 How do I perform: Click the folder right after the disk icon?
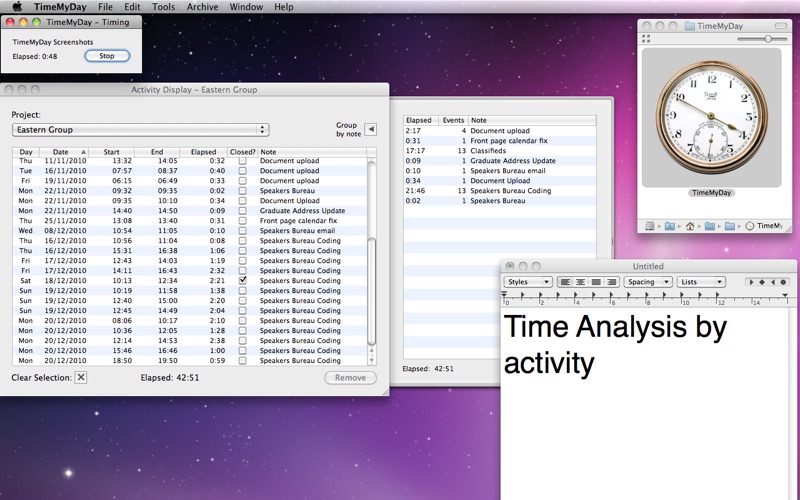click(669, 226)
